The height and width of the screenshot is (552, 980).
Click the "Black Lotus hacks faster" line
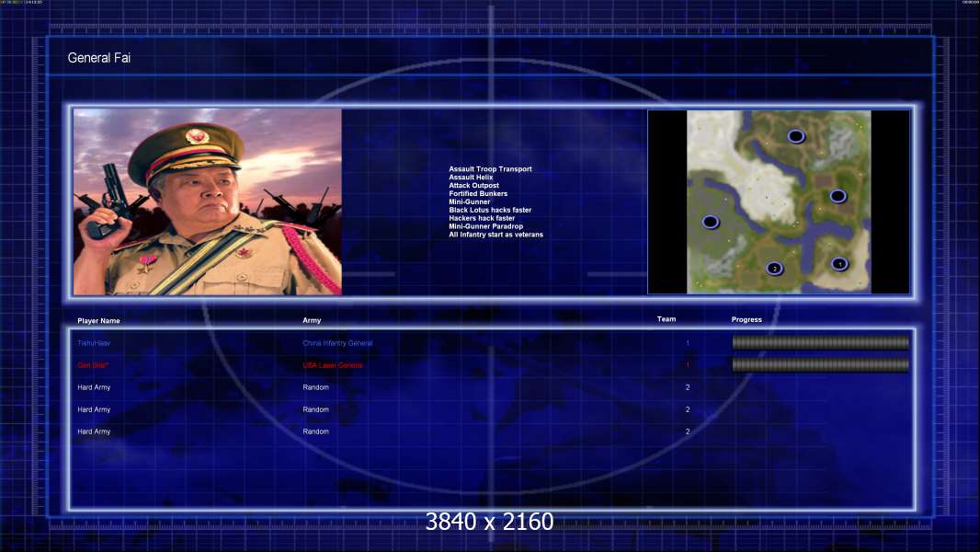[x=490, y=210]
